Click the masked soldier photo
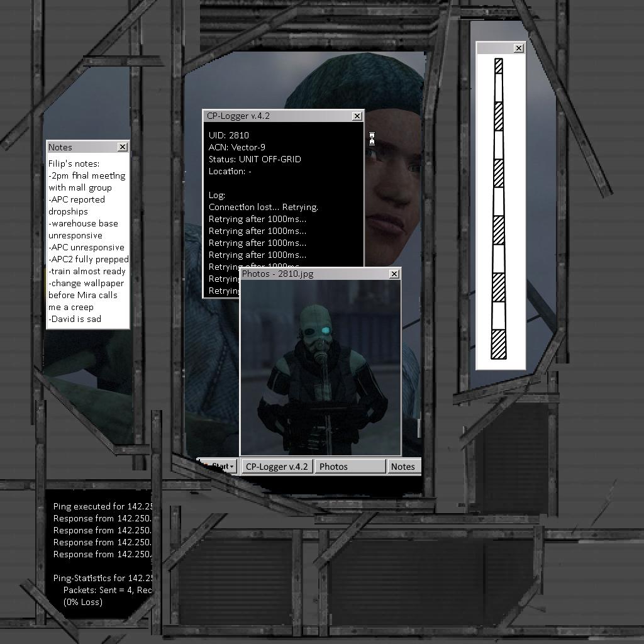The image size is (644, 644). [320, 368]
